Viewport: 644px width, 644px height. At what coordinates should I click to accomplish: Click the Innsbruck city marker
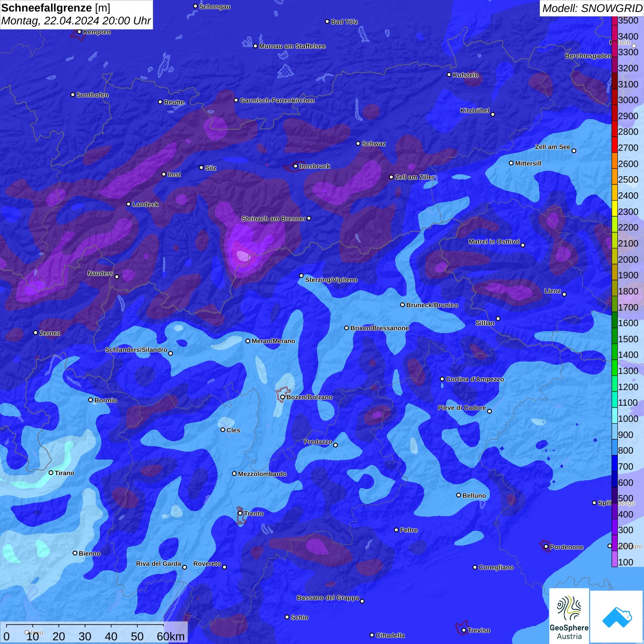coord(295,166)
